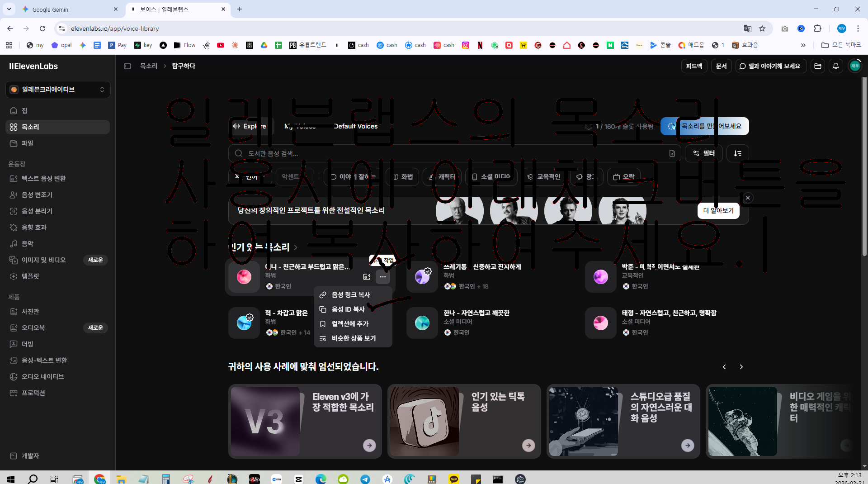
Task: Toggle the 화법 category chip
Action: (403, 177)
